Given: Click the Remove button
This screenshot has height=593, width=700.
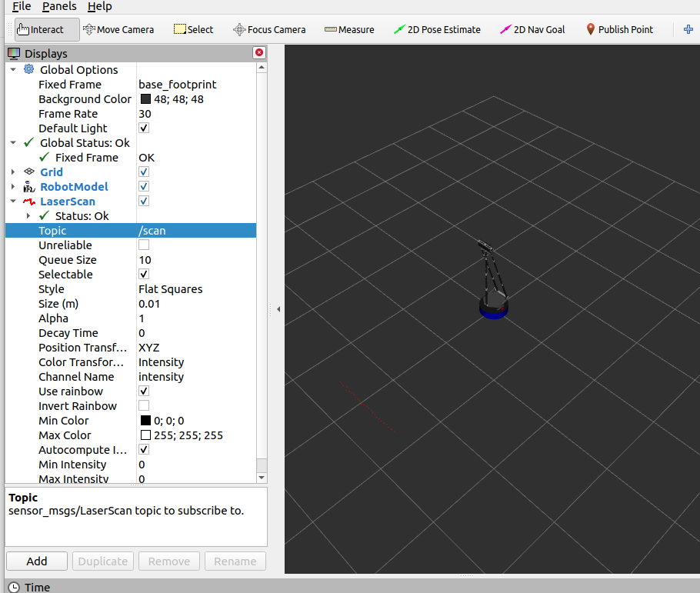Looking at the screenshot, I should 168,561.
